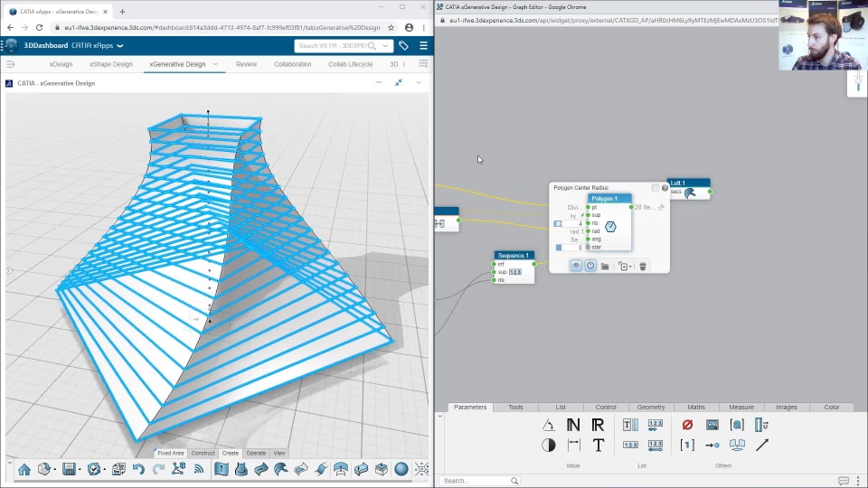Open the xDesign dashboard tab
The image size is (868, 488).
click(x=61, y=64)
